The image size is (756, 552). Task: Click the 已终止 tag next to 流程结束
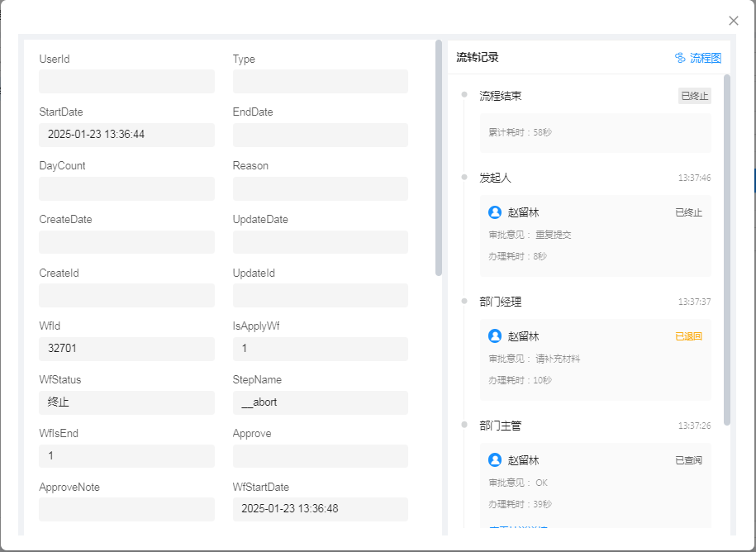(694, 96)
